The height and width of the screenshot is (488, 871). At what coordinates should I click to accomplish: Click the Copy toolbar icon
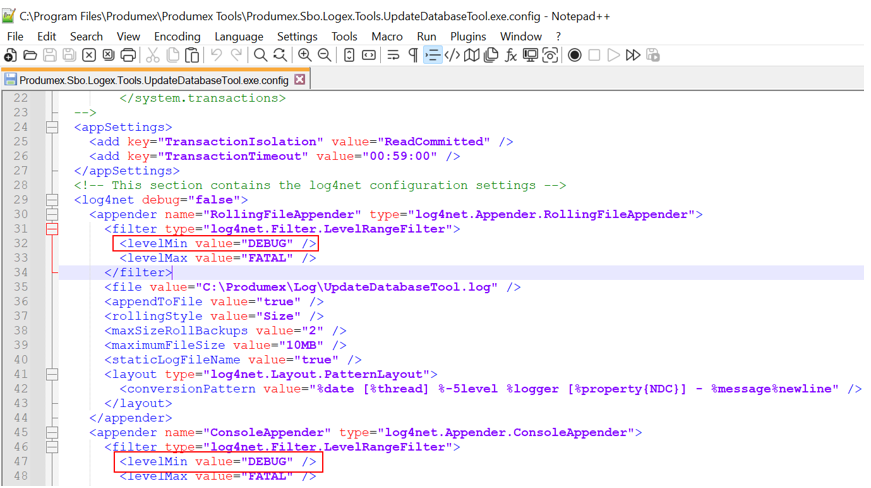(x=173, y=56)
